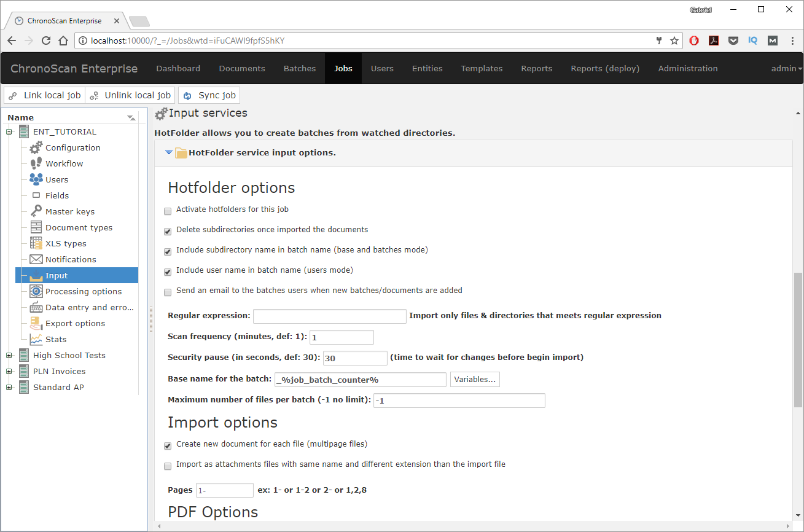Image resolution: width=804 pixels, height=532 pixels.
Task: Click the Pages input field
Action: coord(225,490)
